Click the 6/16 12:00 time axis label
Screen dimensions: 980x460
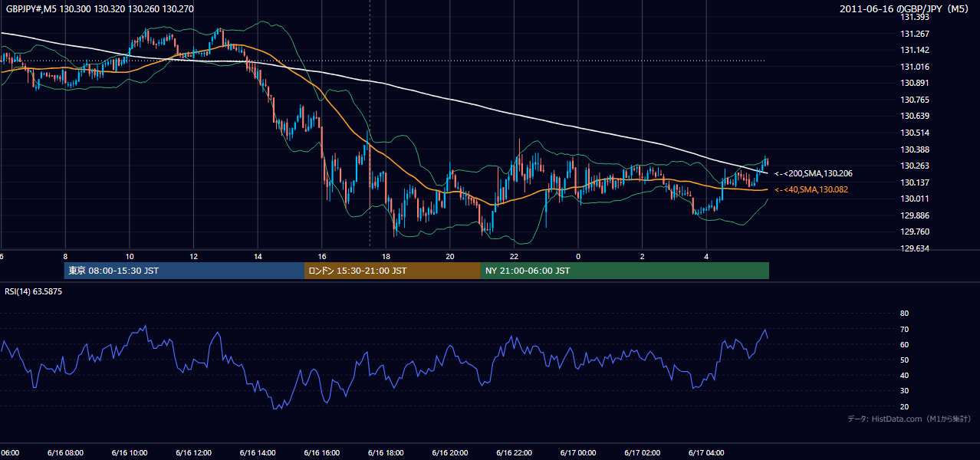click(194, 453)
